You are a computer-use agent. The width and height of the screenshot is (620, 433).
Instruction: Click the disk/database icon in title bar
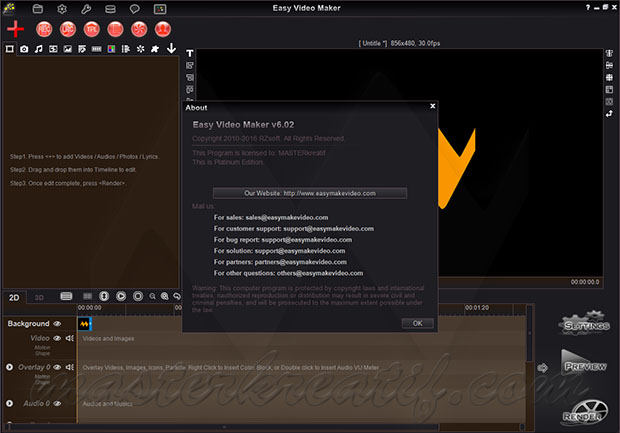click(x=110, y=9)
